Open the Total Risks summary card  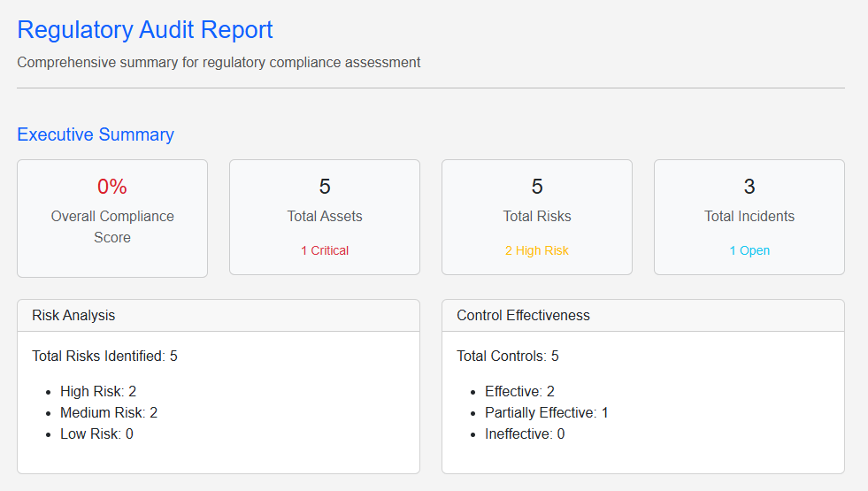[x=537, y=216]
